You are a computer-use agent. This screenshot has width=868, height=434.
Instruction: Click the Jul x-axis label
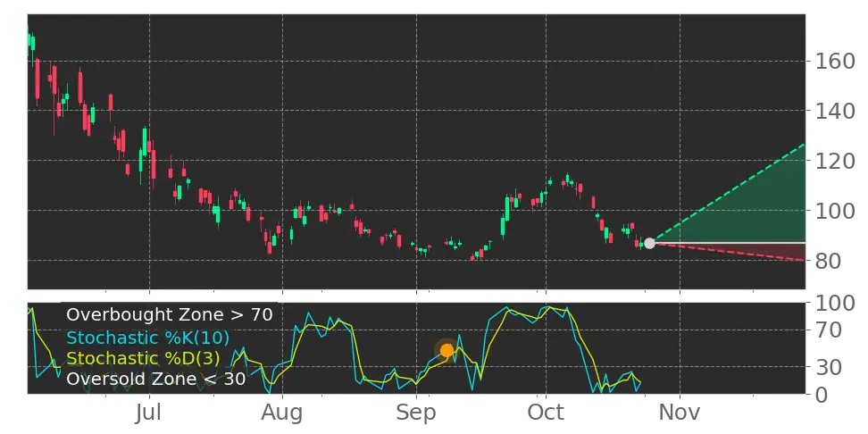point(149,413)
